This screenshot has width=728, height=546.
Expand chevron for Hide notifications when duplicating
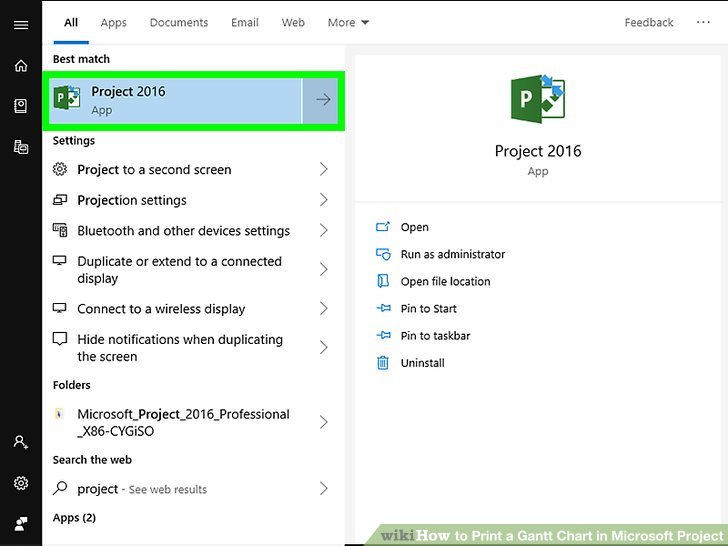pos(324,347)
